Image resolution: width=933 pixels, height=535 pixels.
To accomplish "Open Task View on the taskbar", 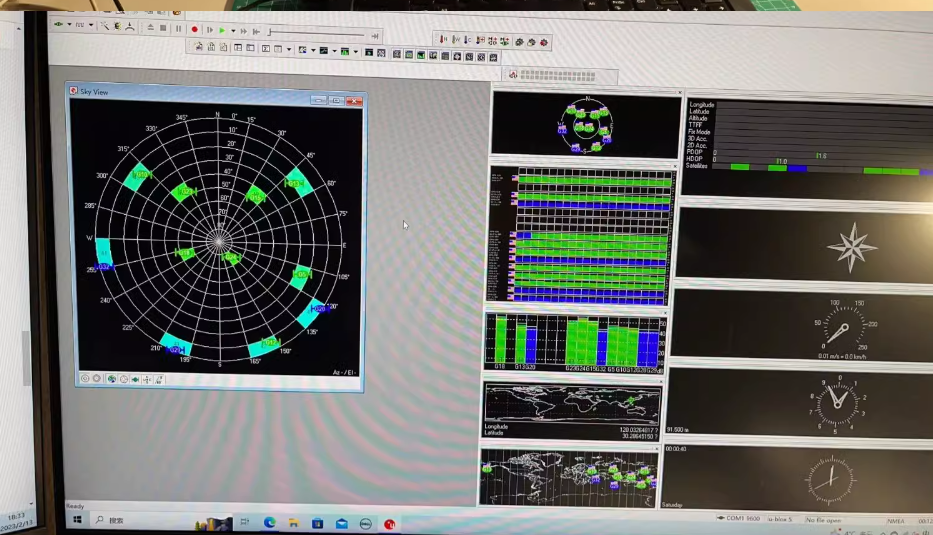I will pos(245,522).
